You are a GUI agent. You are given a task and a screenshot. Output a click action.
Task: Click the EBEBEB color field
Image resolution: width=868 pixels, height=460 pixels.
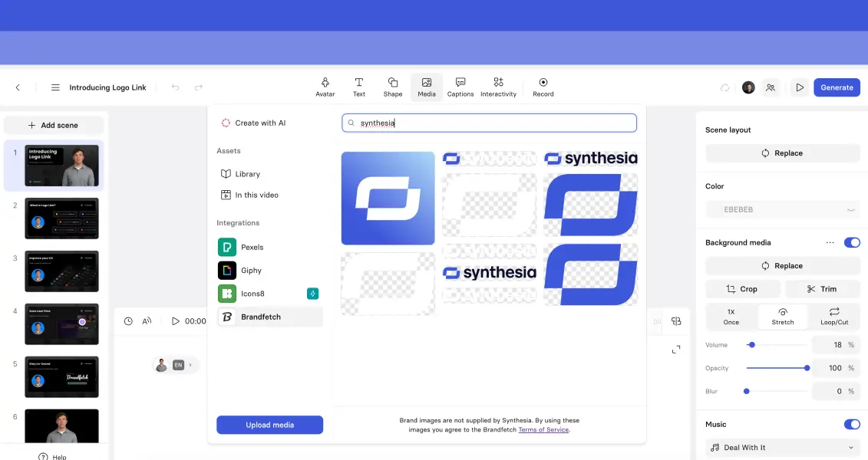[x=782, y=209]
